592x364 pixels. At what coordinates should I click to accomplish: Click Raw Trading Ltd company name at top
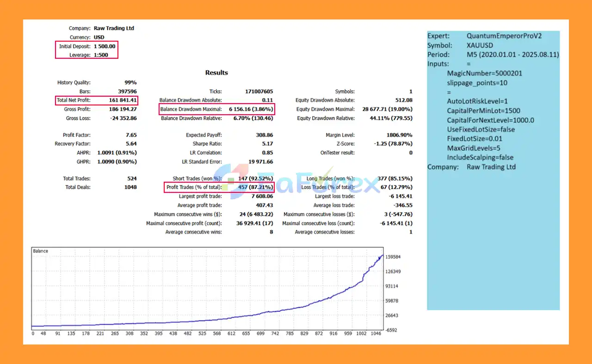[x=114, y=28]
